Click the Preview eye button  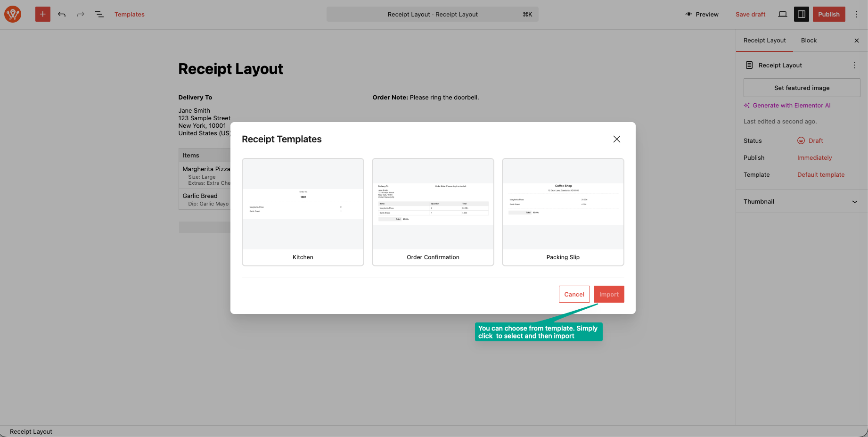click(x=702, y=14)
